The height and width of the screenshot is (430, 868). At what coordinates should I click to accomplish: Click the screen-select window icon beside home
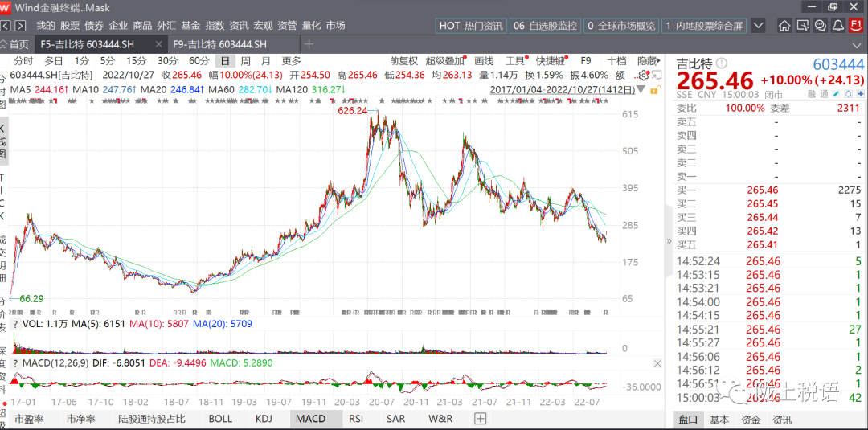803,26
